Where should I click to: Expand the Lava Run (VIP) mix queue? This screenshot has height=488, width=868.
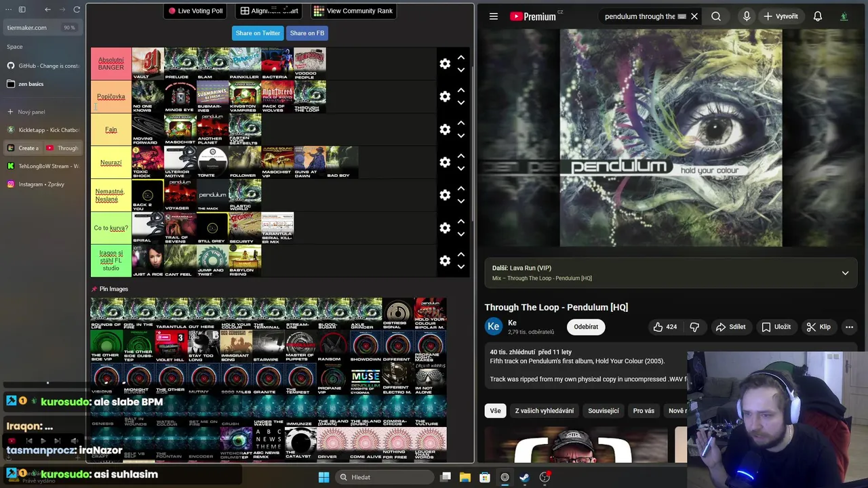(845, 273)
